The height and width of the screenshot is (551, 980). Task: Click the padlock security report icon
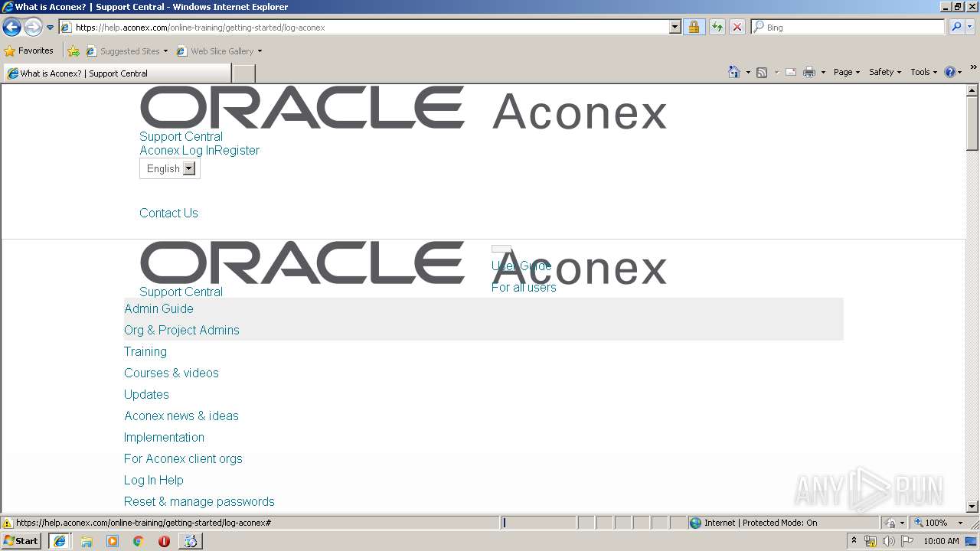point(694,27)
